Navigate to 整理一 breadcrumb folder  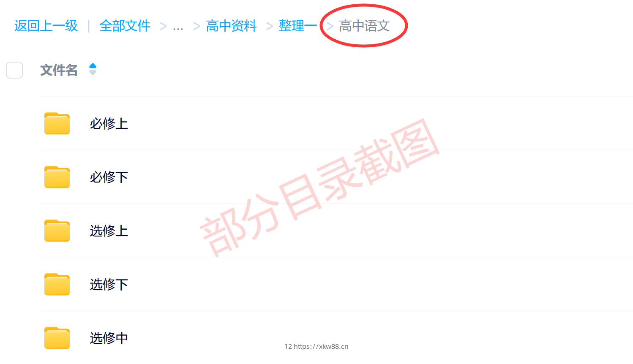click(298, 26)
